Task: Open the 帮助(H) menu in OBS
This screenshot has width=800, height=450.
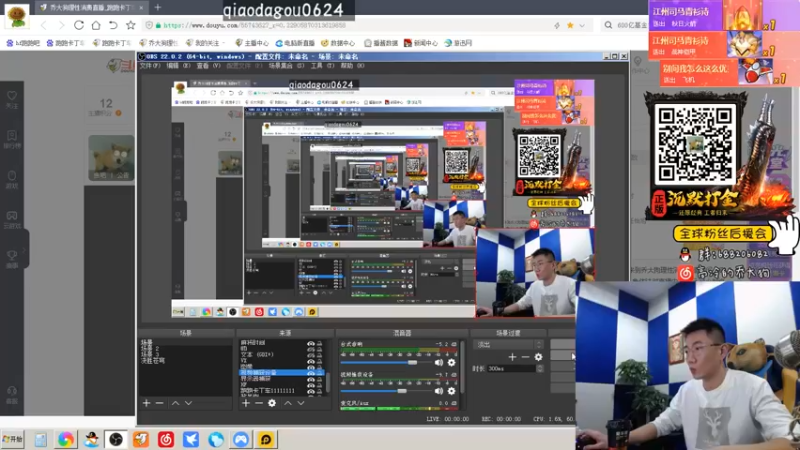Action: [x=353, y=66]
